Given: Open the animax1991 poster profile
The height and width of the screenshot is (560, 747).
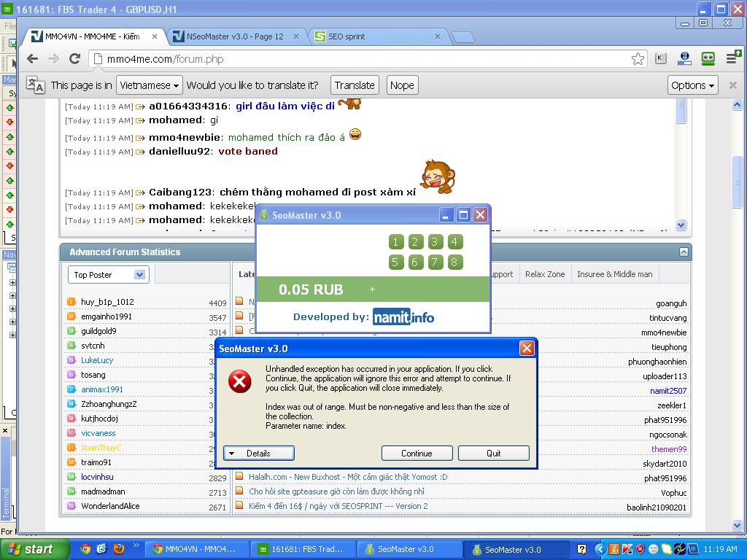Looking at the screenshot, I should (102, 389).
